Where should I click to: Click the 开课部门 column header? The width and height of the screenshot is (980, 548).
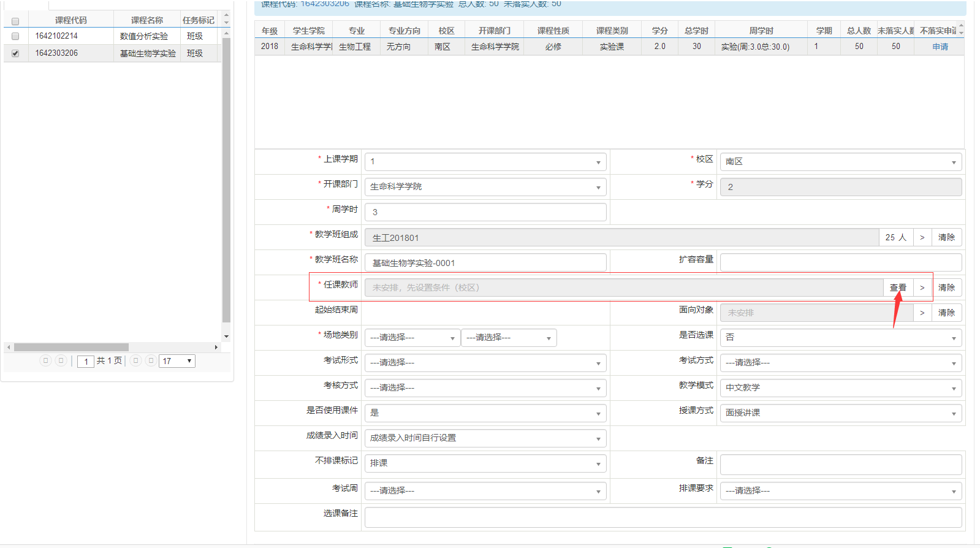[x=494, y=31]
